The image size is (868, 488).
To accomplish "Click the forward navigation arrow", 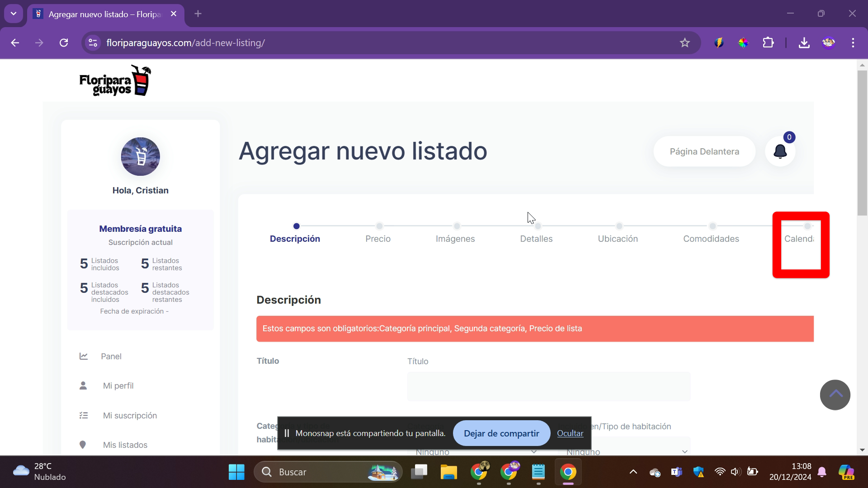I will point(39,43).
